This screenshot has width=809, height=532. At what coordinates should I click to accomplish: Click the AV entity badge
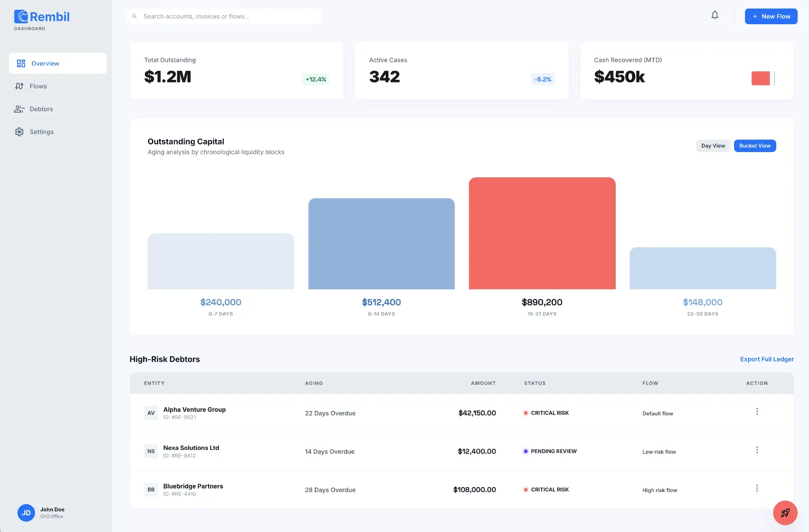[151, 413]
